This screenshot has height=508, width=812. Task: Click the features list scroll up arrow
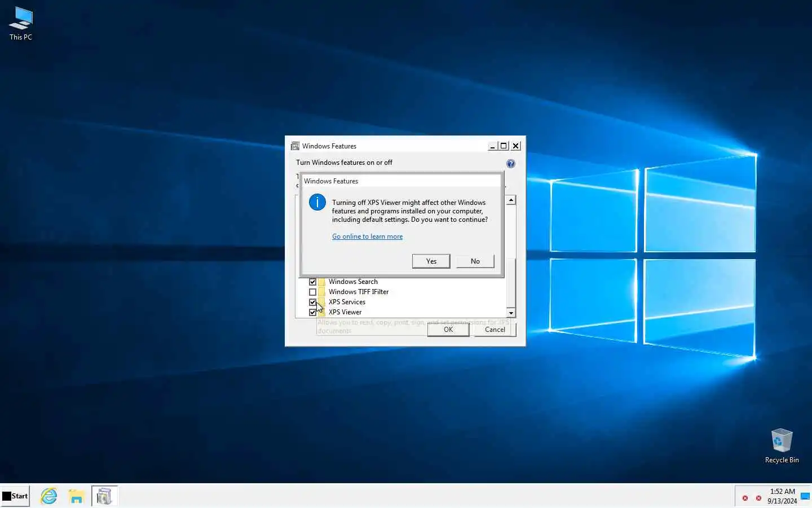coord(511,200)
